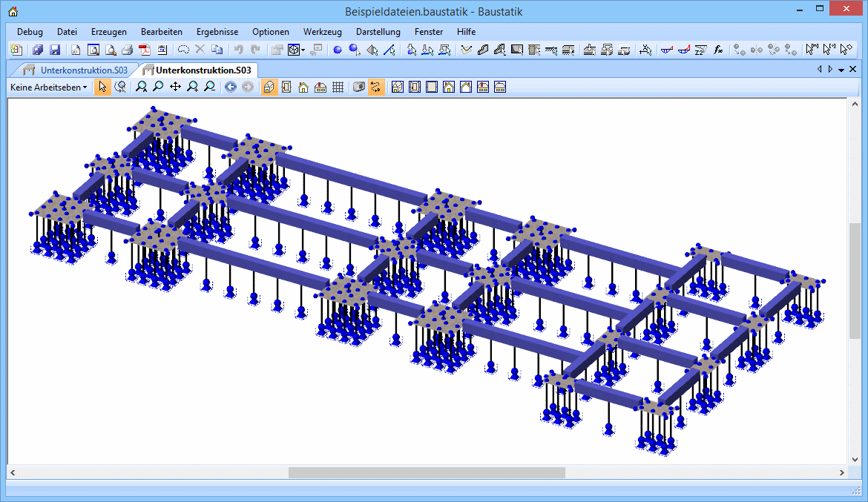The height and width of the screenshot is (502, 868).
Task: Click the Z2 icon in the toolbar
Action: [x=701, y=50]
